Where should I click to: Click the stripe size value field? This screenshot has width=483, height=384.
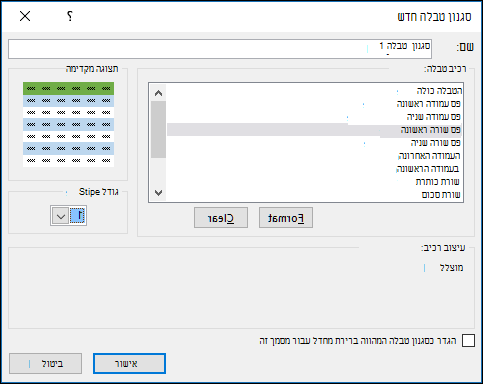pos(77,216)
